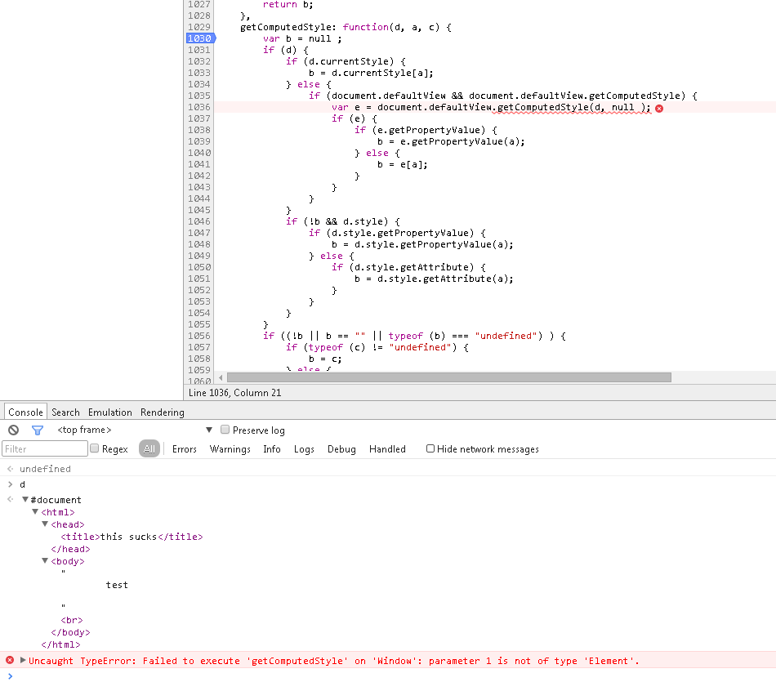Click line number 1046 in the gutter
This screenshot has width=776, height=700.
coord(199,221)
